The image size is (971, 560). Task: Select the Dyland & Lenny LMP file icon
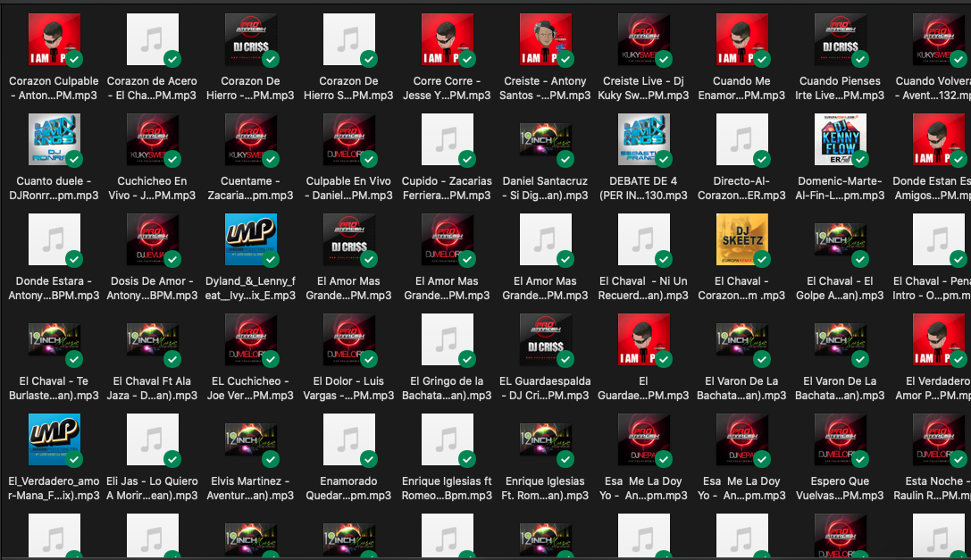tap(251, 239)
